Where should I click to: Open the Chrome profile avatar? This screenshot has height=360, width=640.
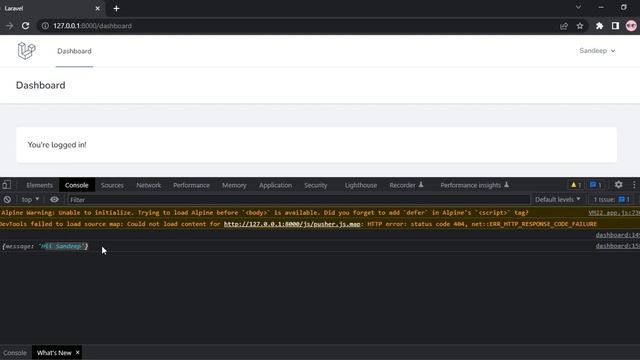click(631, 26)
